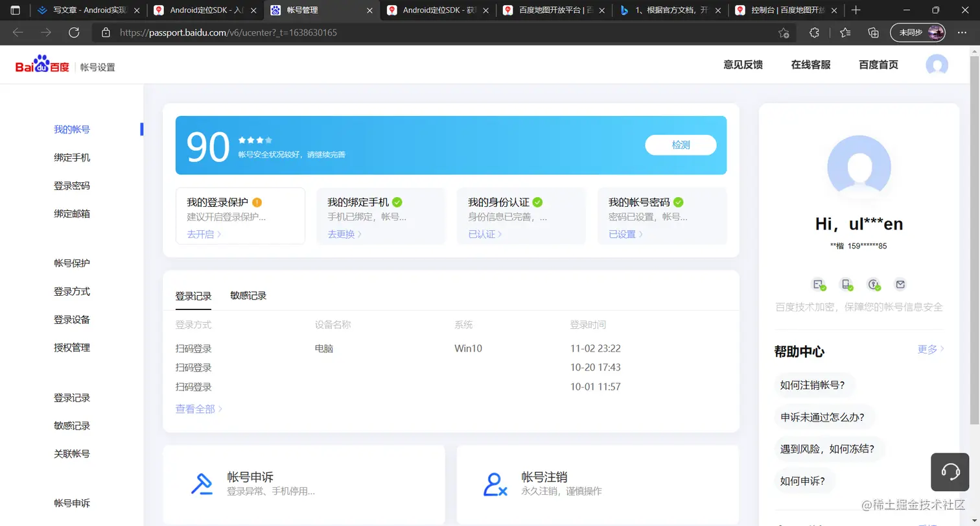This screenshot has height=526, width=980.
Task: Open a new browser tab
Action: pos(856,10)
